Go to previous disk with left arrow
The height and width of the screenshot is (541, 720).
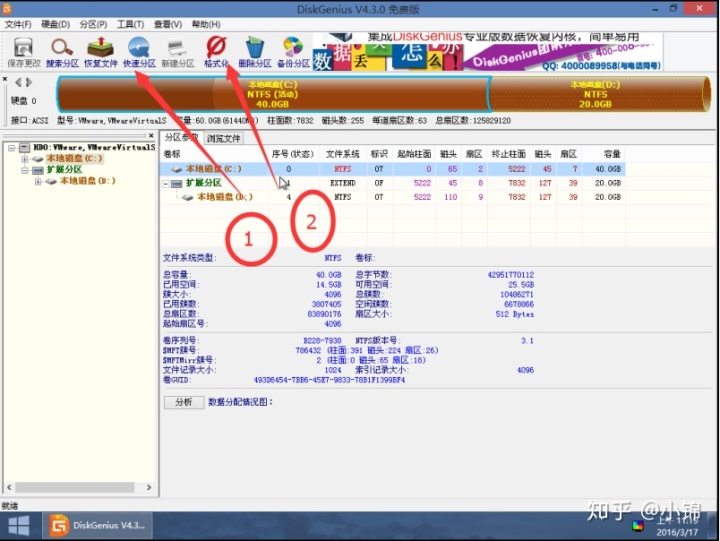click(18, 82)
